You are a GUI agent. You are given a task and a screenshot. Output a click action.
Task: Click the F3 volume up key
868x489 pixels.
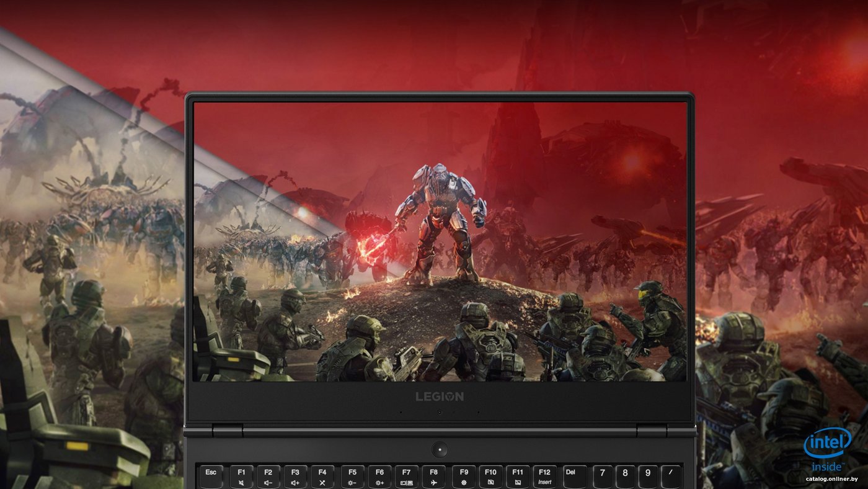point(295,477)
